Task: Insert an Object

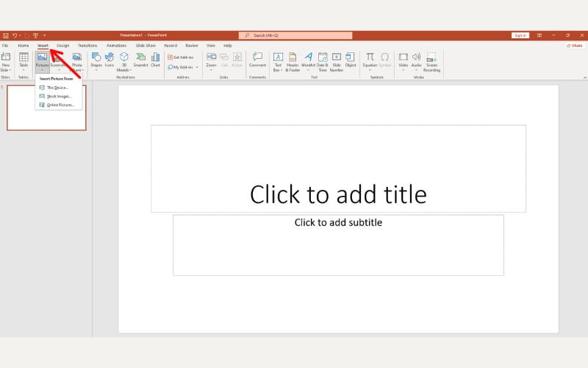Action: pos(351,60)
